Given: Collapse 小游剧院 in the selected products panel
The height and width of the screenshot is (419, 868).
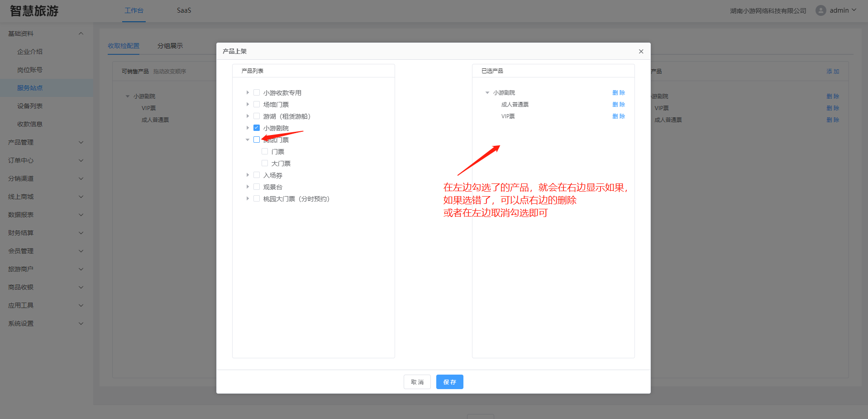Looking at the screenshot, I should [x=487, y=92].
